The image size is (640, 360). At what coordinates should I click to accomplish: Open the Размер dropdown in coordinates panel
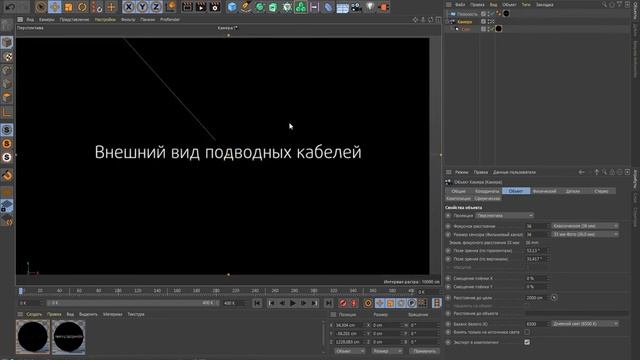point(387,351)
